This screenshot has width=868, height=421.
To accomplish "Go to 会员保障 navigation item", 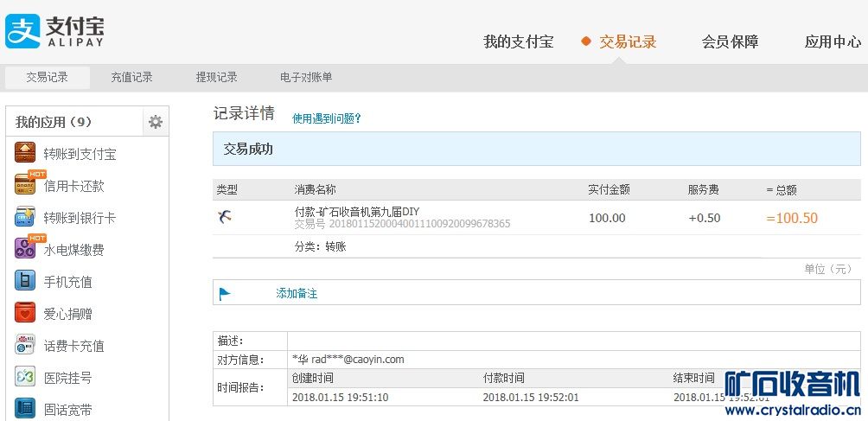I will coord(730,41).
